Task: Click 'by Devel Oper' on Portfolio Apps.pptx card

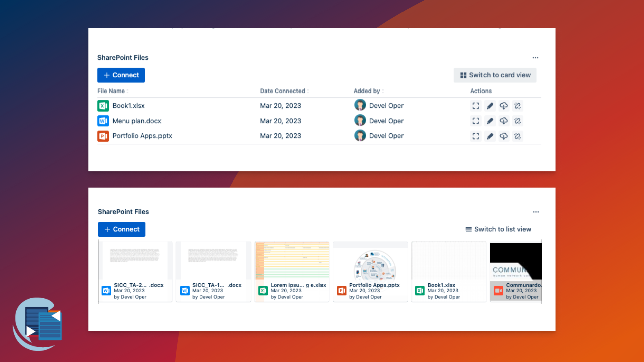Action: (x=365, y=297)
